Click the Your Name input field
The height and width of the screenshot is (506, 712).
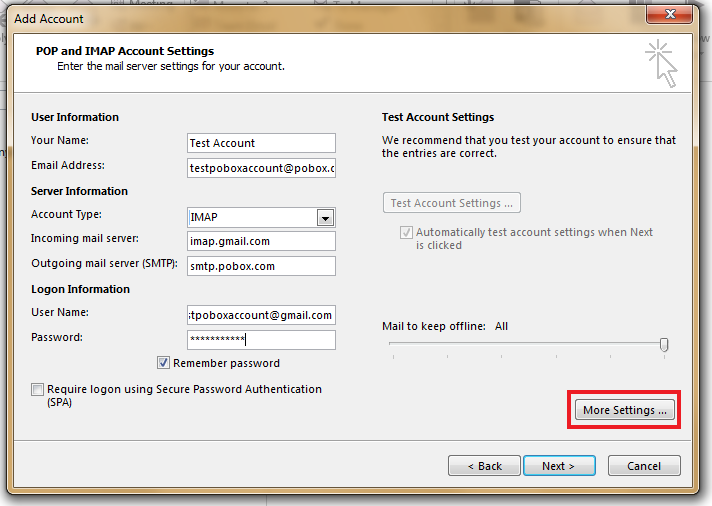261,143
